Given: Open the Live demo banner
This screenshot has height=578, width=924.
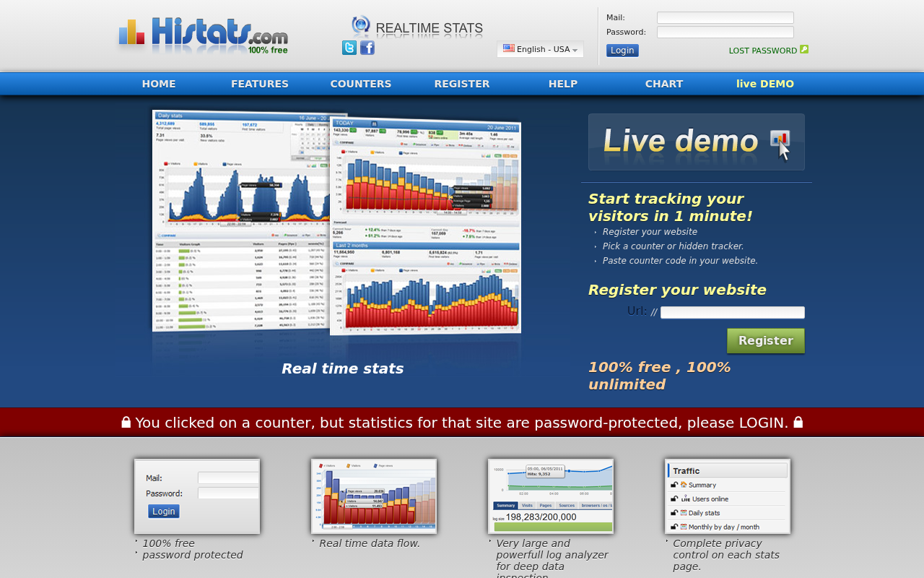Looking at the screenshot, I should pos(697,142).
